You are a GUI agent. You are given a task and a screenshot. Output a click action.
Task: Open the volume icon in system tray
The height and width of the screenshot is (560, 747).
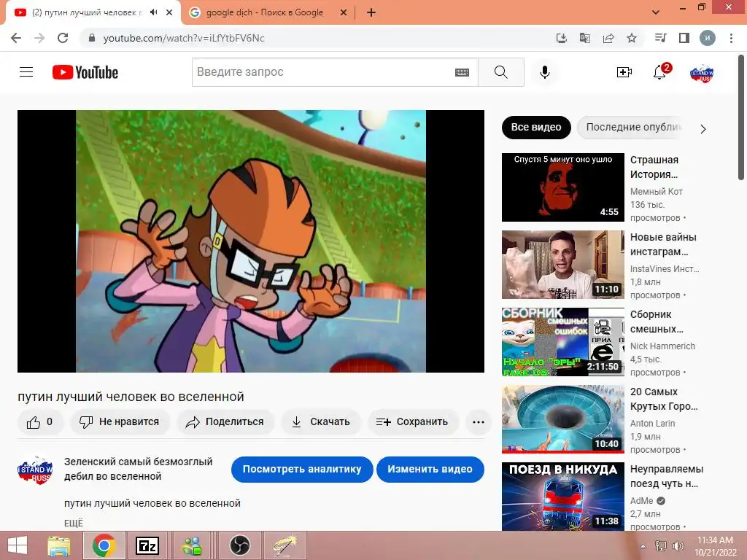[678, 546]
